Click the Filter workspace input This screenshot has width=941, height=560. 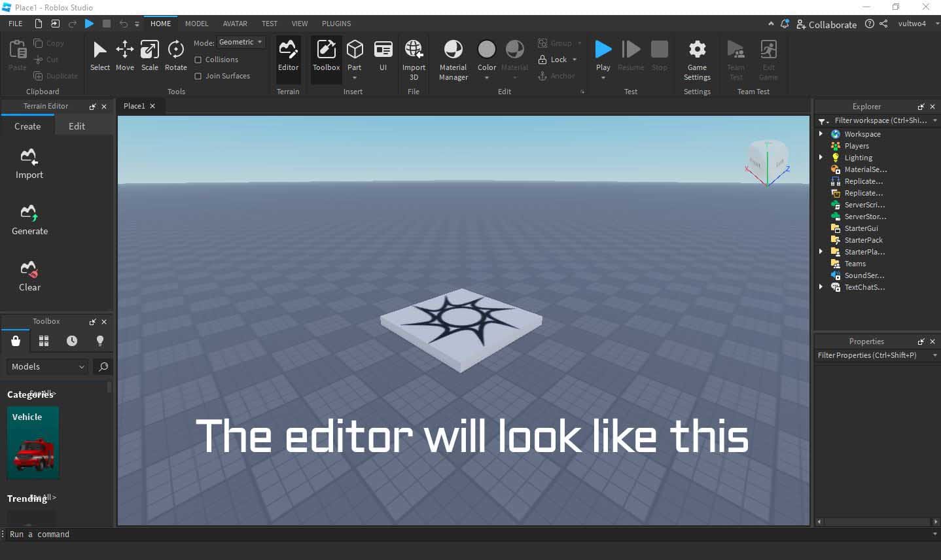880,120
